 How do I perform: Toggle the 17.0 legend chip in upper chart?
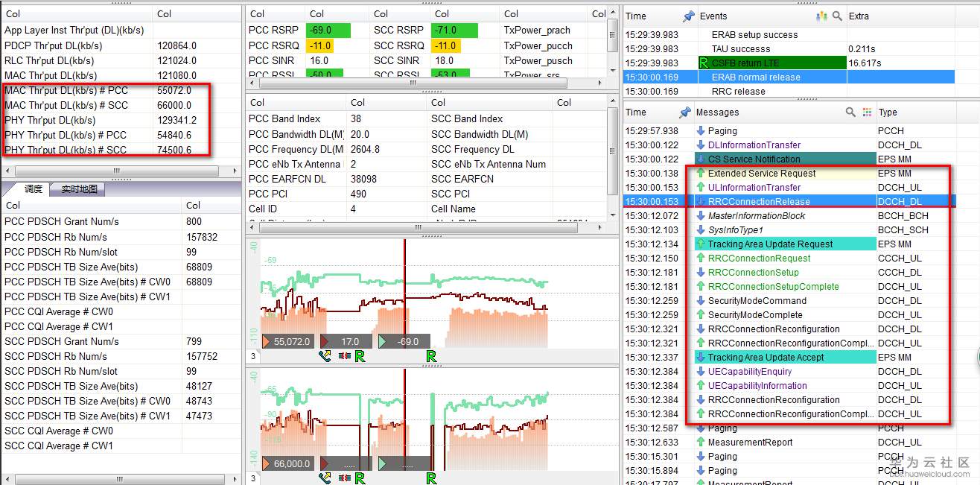pos(348,341)
